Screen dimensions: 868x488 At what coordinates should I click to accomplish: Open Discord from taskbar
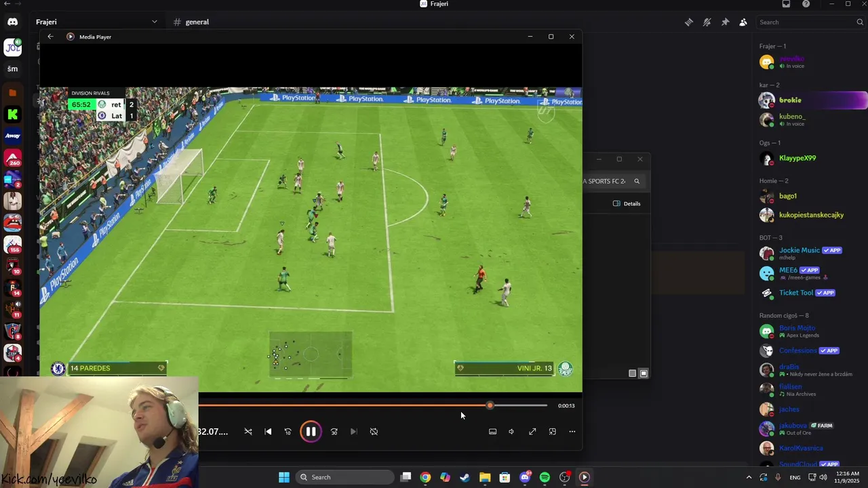click(x=525, y=477)
